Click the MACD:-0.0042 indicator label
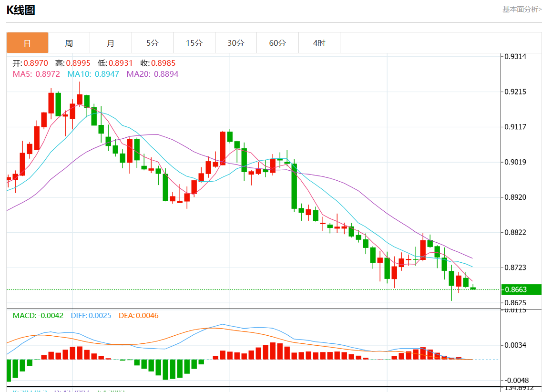 pyautogui.click(x=38, y=316)
